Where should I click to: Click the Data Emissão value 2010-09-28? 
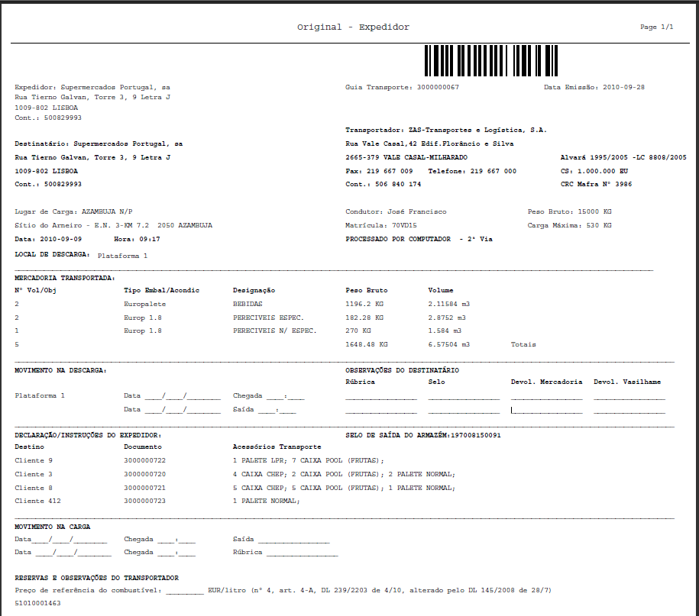pos(623,87)
